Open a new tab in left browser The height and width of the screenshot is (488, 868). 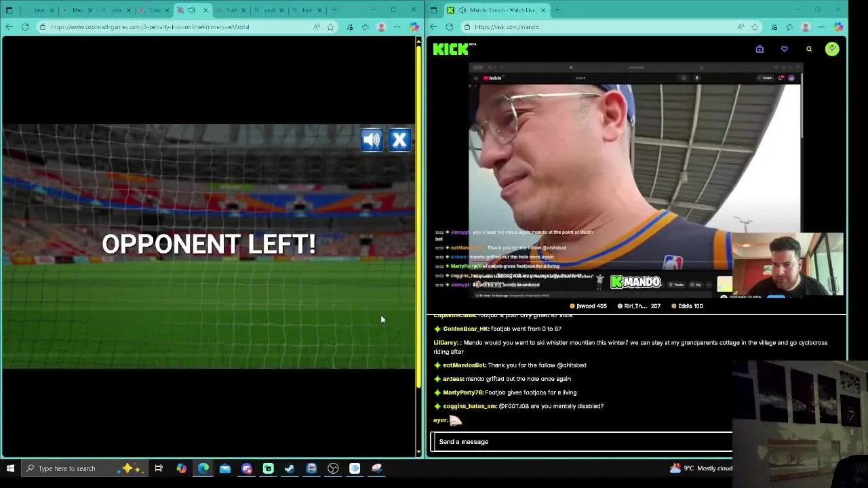pos(334,10)
